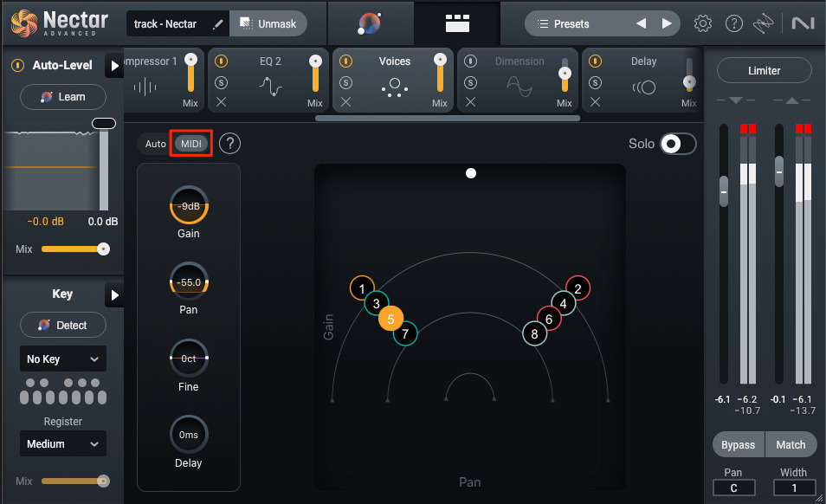Select voice node 5
This screenshot has height=504, width=826.
[x=390, y=319]
